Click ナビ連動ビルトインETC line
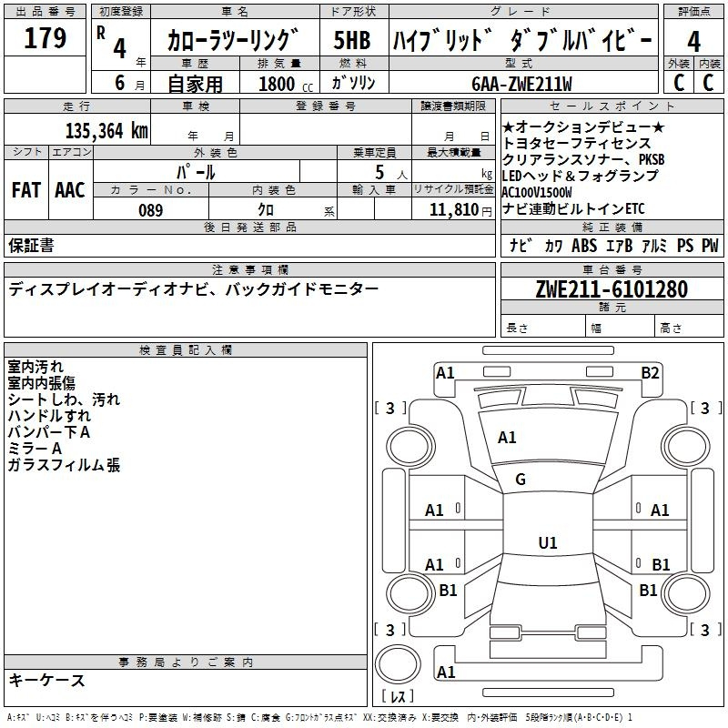Viewport: 728px width, 728px height. [574, 209]
